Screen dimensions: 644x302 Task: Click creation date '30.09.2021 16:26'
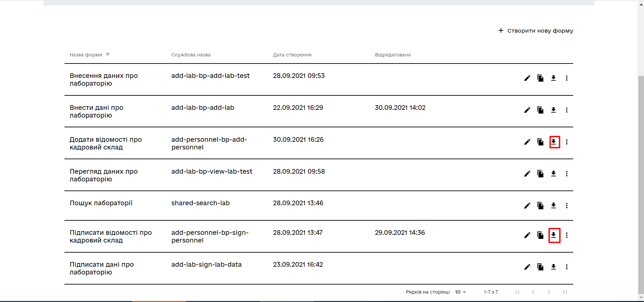[x=298, y=139]
